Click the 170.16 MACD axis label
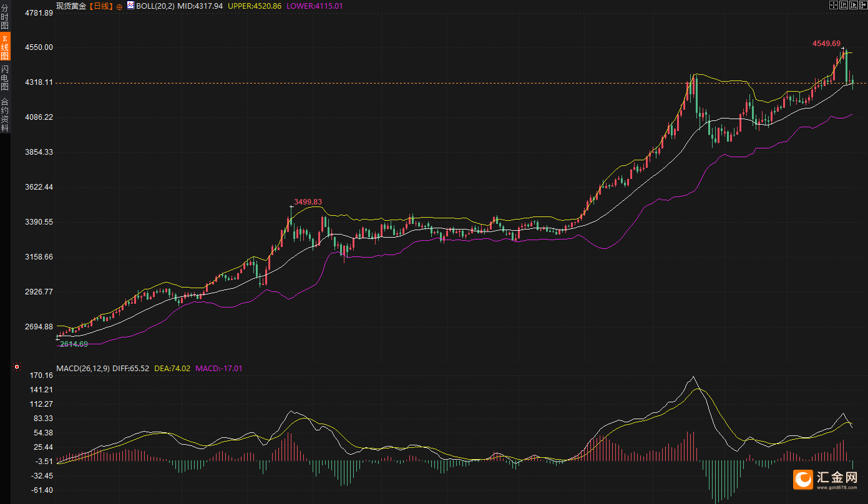The image size is (868, 504). click(x=41, y=376)
